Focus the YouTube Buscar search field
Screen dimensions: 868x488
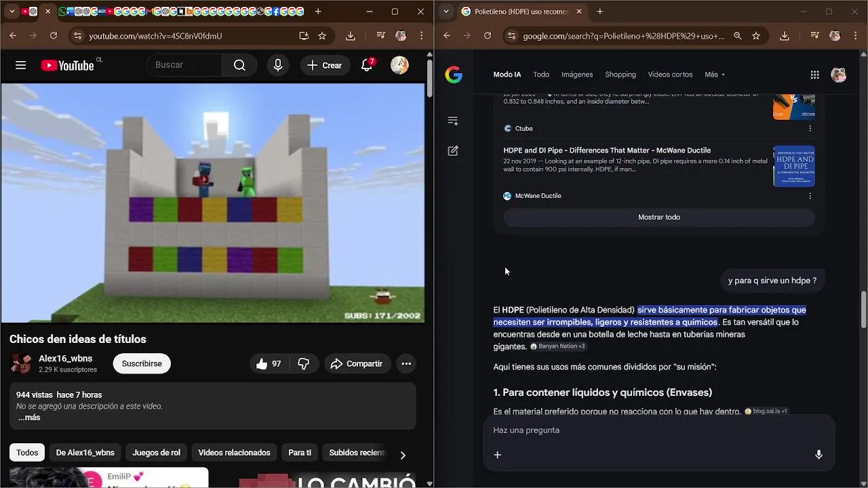click(184, 65)
